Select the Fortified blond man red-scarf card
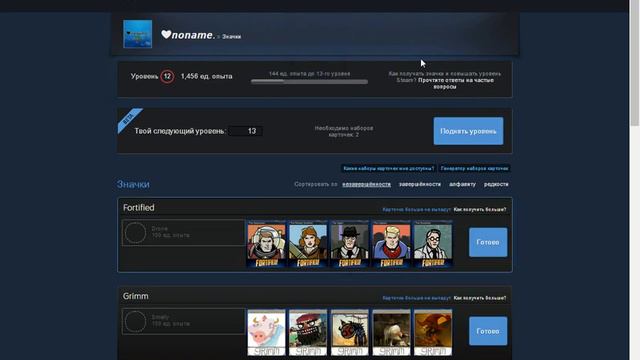640x360 pixels. tap(391, 244)
